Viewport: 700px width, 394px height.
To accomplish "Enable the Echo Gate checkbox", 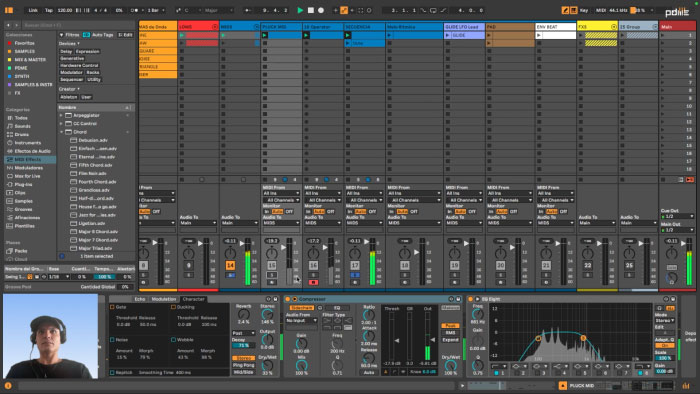I will tap(112, 307).
